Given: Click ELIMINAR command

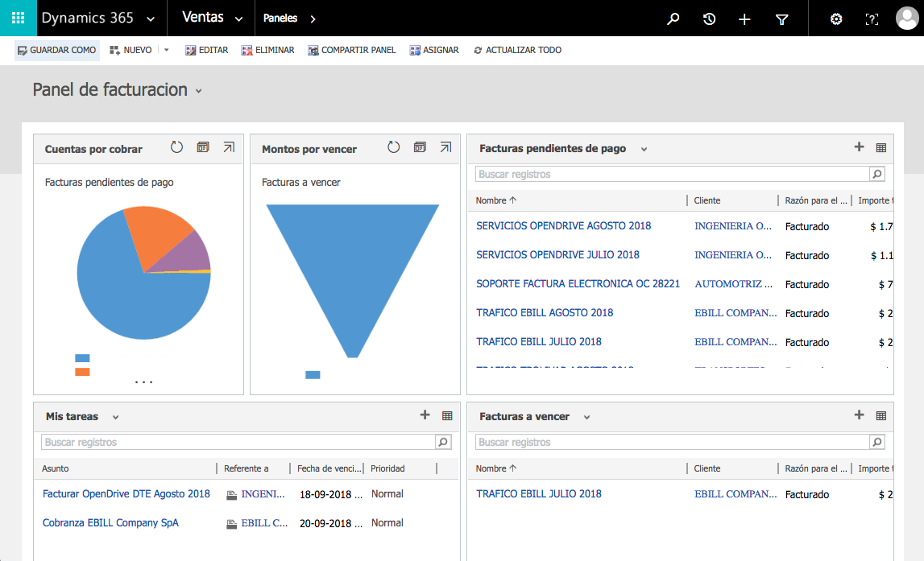Looking at the screenshot, I should (267, 50).
